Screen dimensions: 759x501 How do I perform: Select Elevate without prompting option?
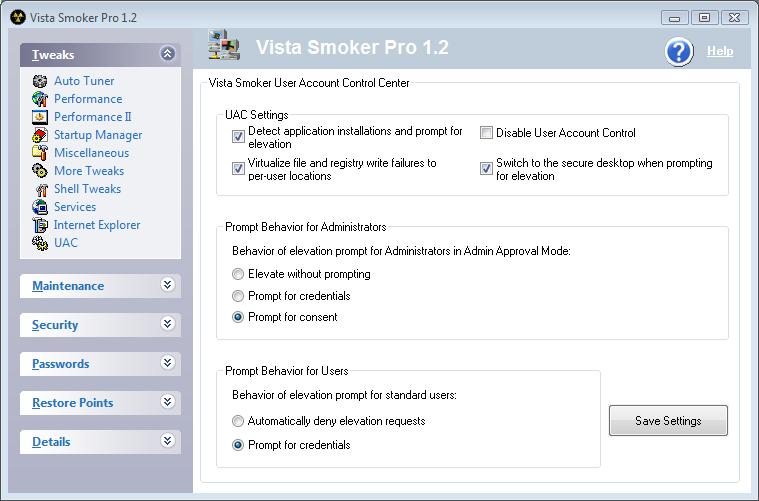coord(238,274)
